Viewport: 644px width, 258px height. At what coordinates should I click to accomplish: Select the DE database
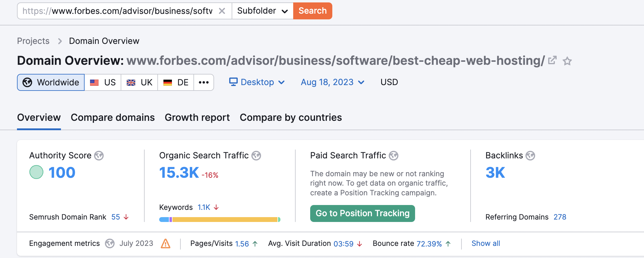[x=176, y=82]
